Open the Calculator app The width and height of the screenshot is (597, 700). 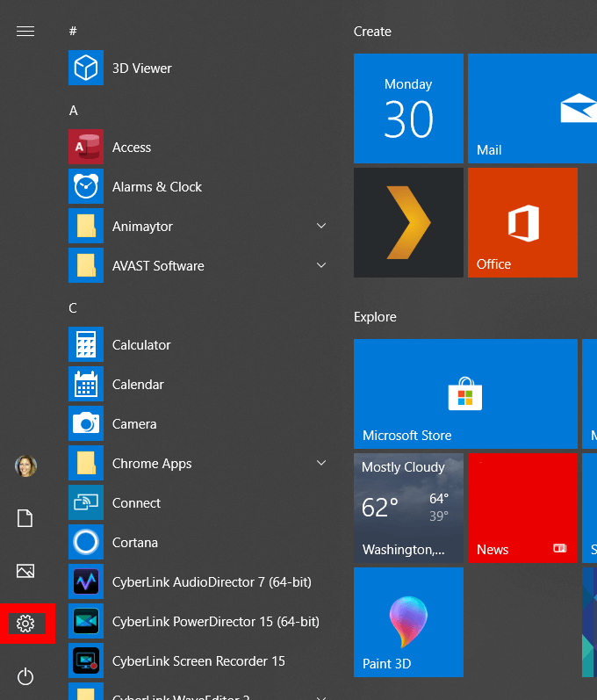[x=141, y=345]
